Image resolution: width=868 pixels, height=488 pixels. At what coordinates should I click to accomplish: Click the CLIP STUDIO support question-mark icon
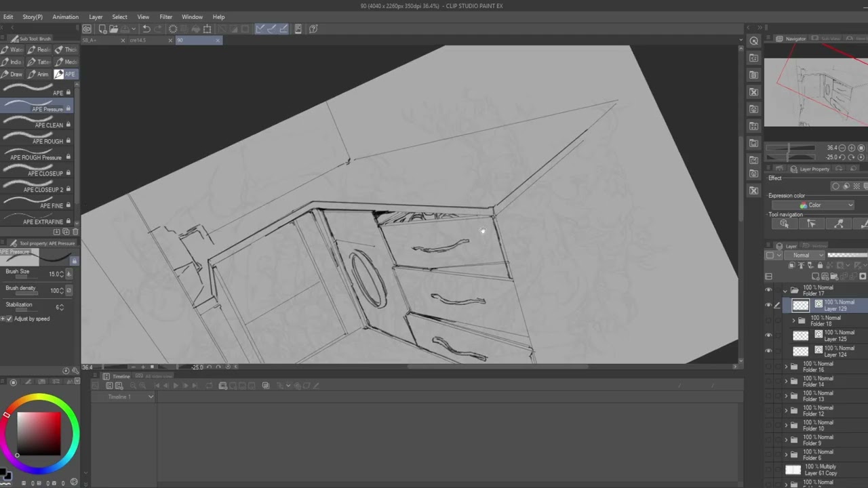point(313,29)
